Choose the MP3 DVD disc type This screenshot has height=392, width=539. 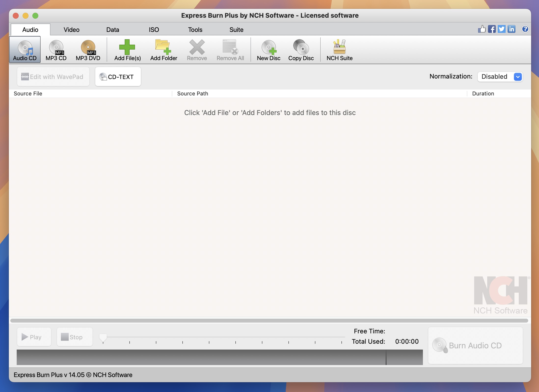(x=88, y=50)
